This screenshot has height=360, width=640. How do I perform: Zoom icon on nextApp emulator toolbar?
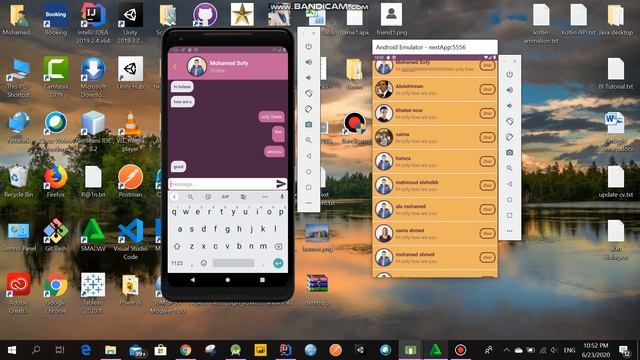(509, 168)
